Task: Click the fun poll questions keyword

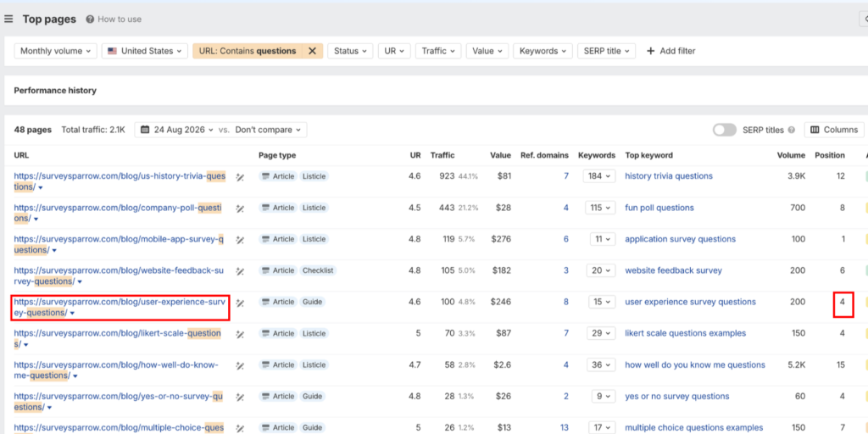Action: coord(659,208)
